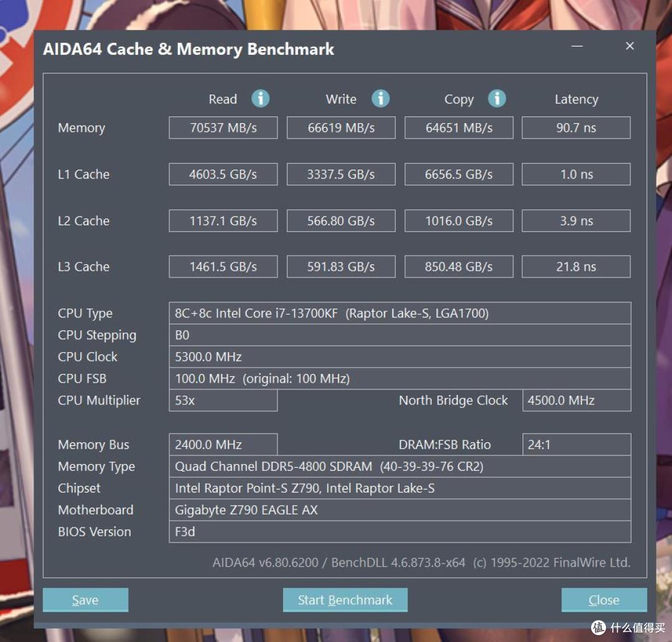Click the info icon next to Read
672x642 pixels.
[x=260, y=98]
